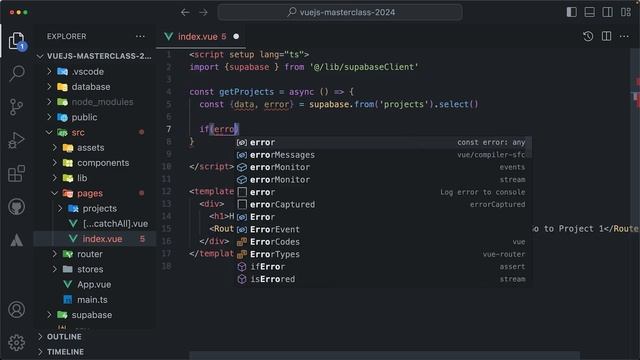This screenshot has height=360, width=640.
Task: Collapse the VUEJS-MASTERCLASS-2... root folder
Action: click(x=95, y=56)
